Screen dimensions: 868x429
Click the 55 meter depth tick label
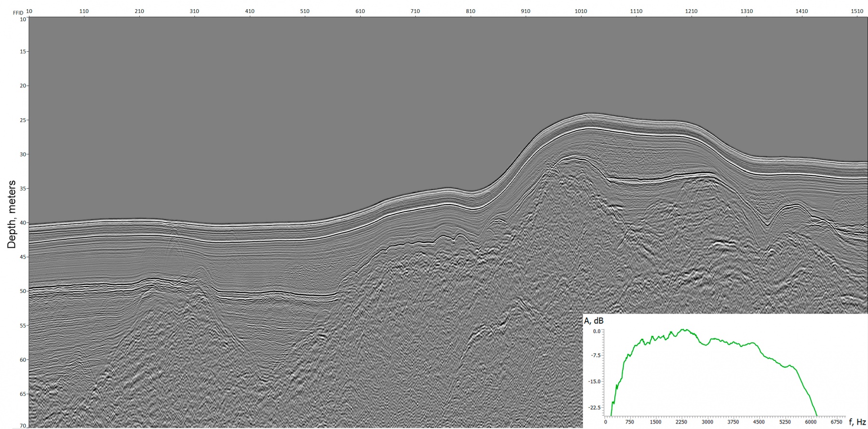tap(23, 326)
